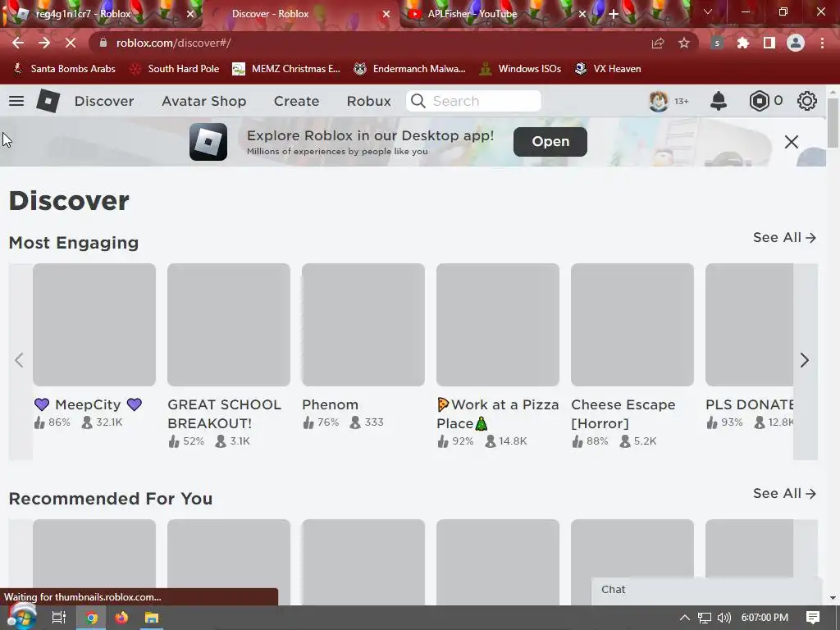This screenshot has height=630, width=840.
Task: Open the Santa Bombs Arabs bookmark
Action: [64, 69]
